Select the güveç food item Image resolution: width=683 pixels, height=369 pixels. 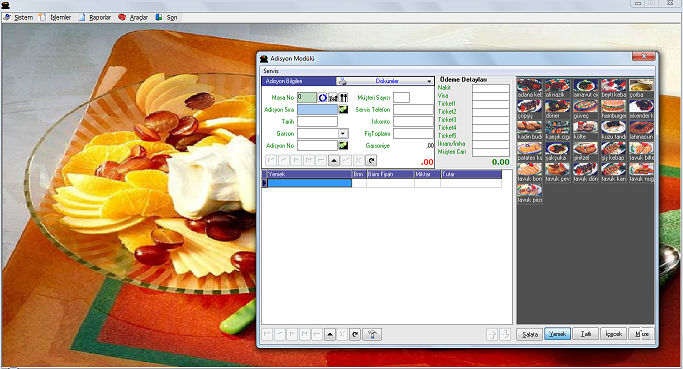pyautogui.click(x=585, y=110)
